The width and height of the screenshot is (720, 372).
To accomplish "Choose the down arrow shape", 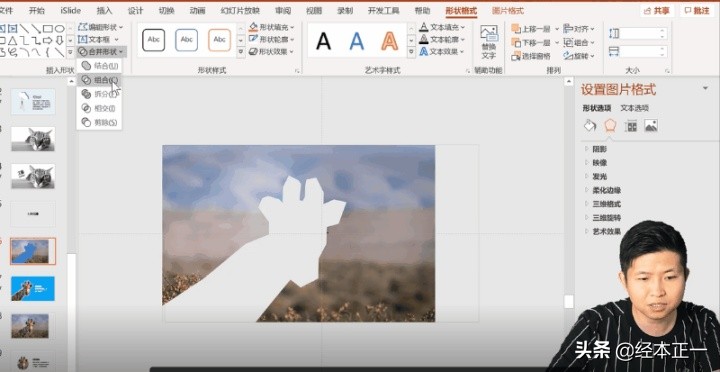I will pyautogui.click(x=60, y=40).
